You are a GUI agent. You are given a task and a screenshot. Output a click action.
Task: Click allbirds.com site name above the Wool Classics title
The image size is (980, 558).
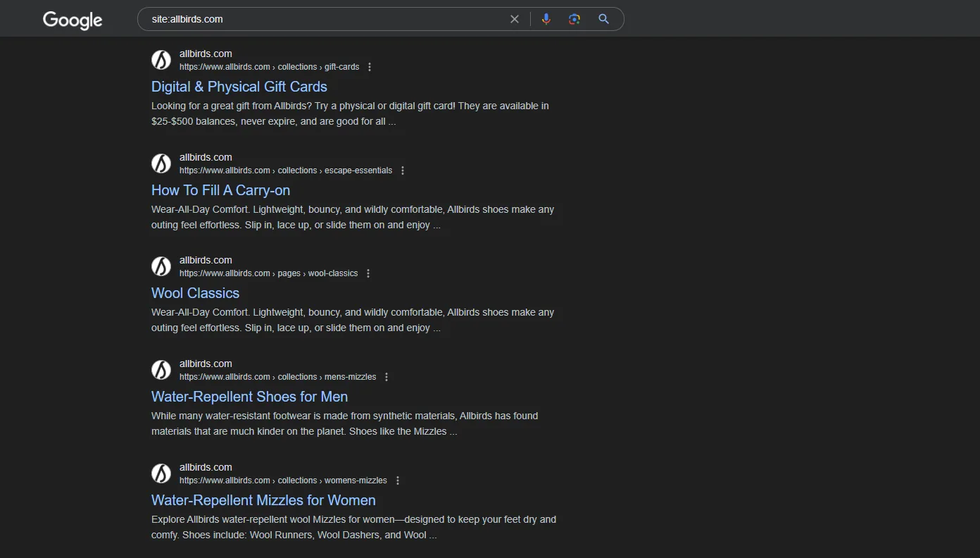(206, 260)
